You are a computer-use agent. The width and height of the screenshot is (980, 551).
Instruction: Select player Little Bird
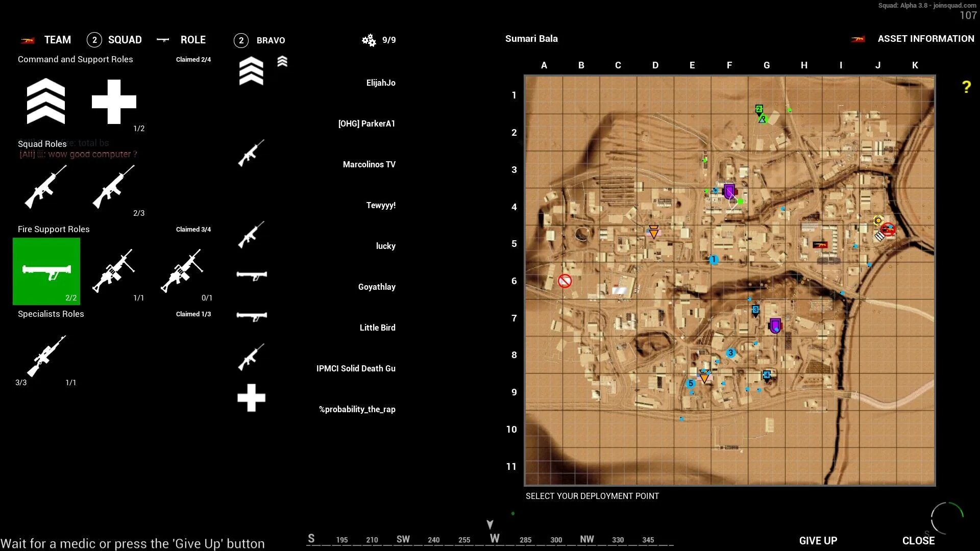[x=377, y=328]
